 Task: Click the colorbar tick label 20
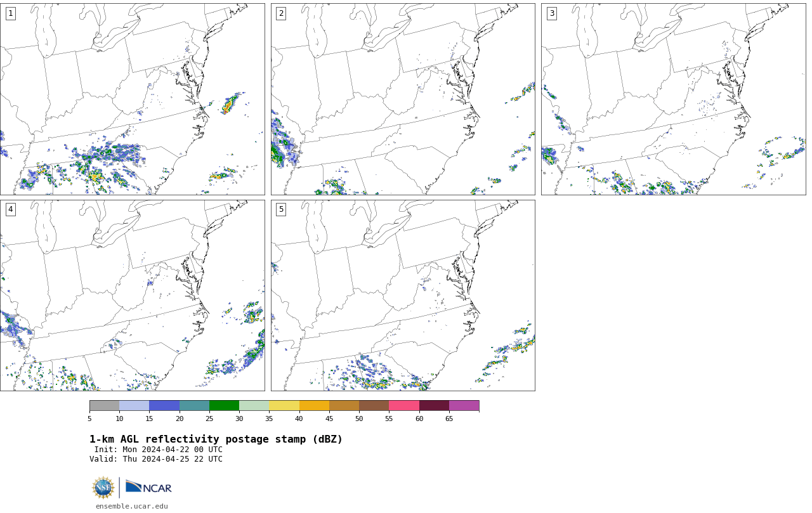tap(180, 419)
